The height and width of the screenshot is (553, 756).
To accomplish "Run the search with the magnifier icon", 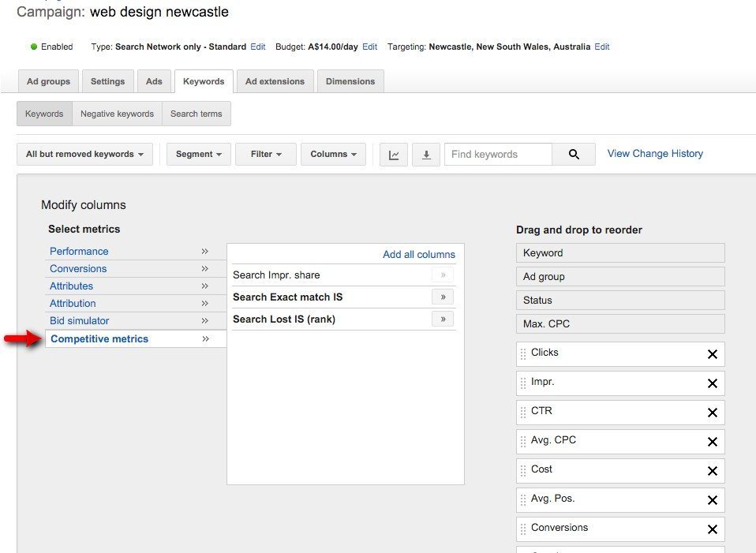I will point(574,154).
